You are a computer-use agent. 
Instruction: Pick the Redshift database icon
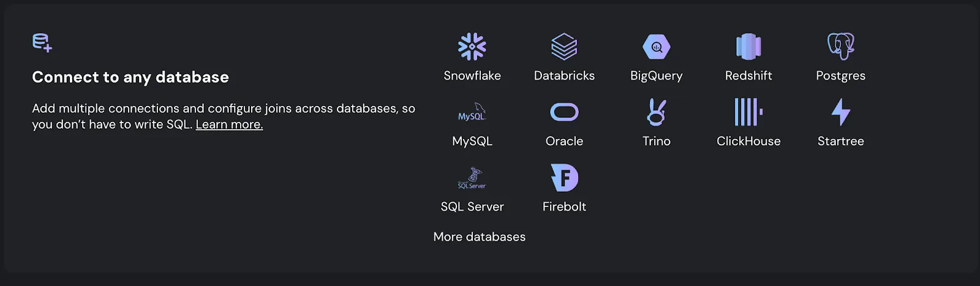748,47
